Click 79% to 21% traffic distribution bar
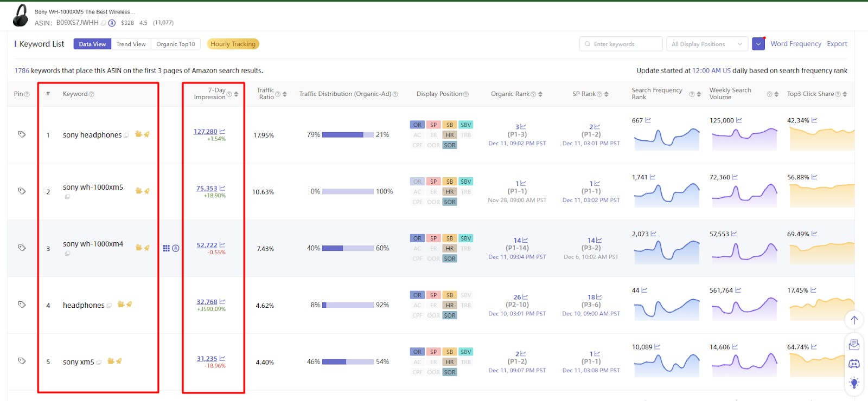Viewport: 868px width, 401px height. (348, 135)
